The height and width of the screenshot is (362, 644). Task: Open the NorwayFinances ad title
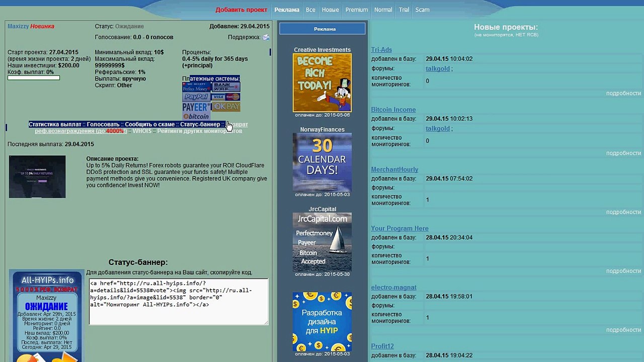coord(322,130)
